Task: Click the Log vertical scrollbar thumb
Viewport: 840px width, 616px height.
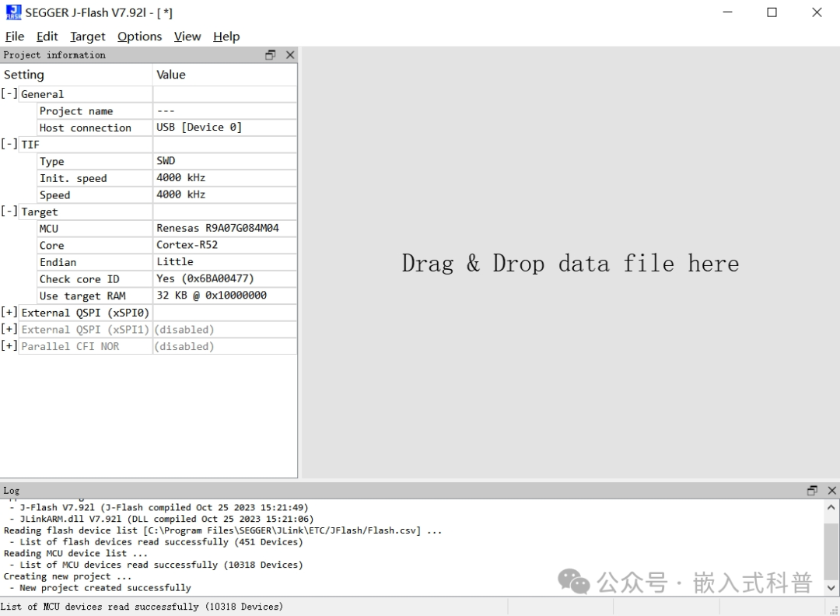Action: [831, 551]
